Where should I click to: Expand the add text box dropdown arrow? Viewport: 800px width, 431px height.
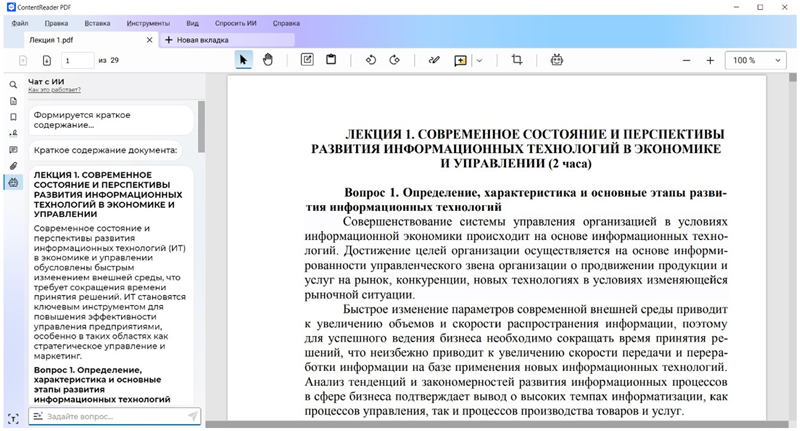click(x=480, y=60)
